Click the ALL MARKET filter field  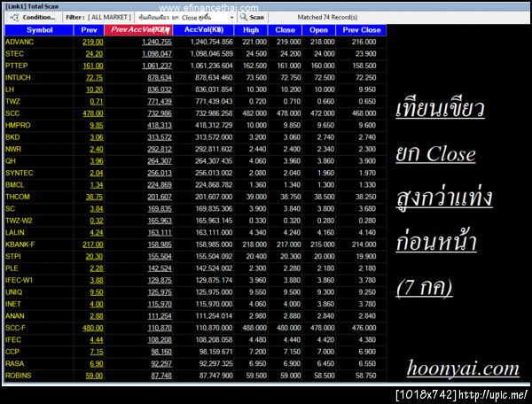click(x=110, y=18)
